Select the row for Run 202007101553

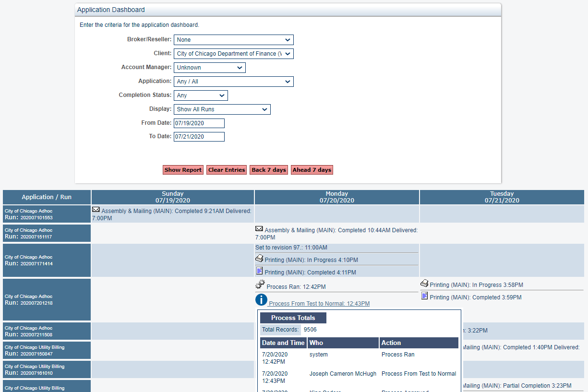(x=47, y=214)
